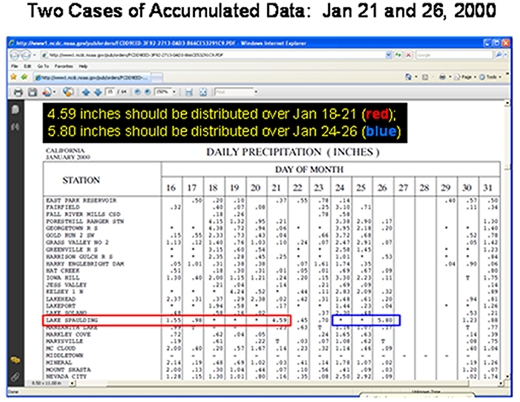520x402 pixels.
Task: Open the Find options dropdown arrow
Action: pos(256,92)
